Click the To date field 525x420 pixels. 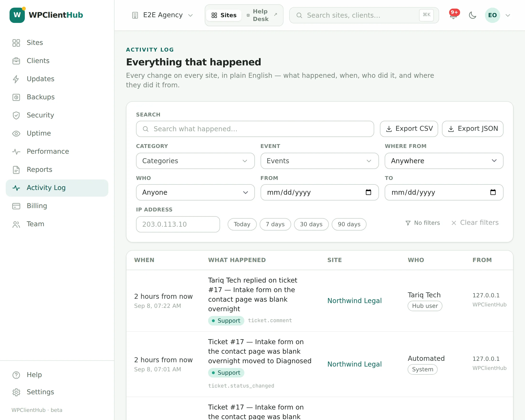(444, 192)
